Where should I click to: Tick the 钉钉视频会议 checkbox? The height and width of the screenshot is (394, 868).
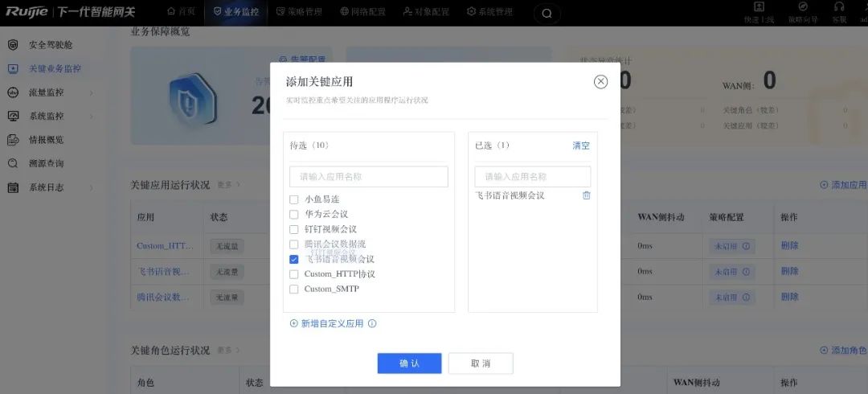pyautogui.click(x=294, y=229)
